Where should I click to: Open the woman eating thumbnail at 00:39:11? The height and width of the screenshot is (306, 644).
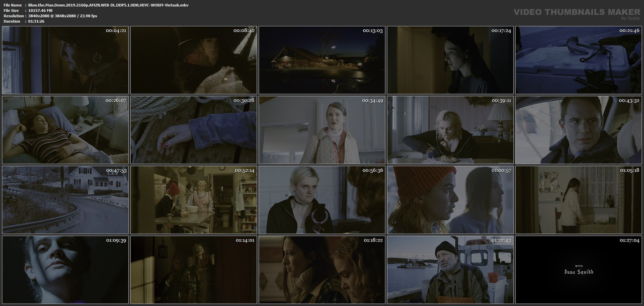point(450,130)
